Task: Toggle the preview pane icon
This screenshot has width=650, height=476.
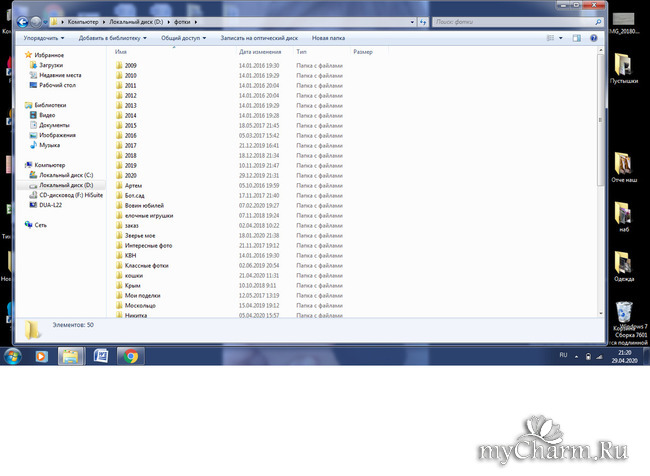Action: coord(577,38)
